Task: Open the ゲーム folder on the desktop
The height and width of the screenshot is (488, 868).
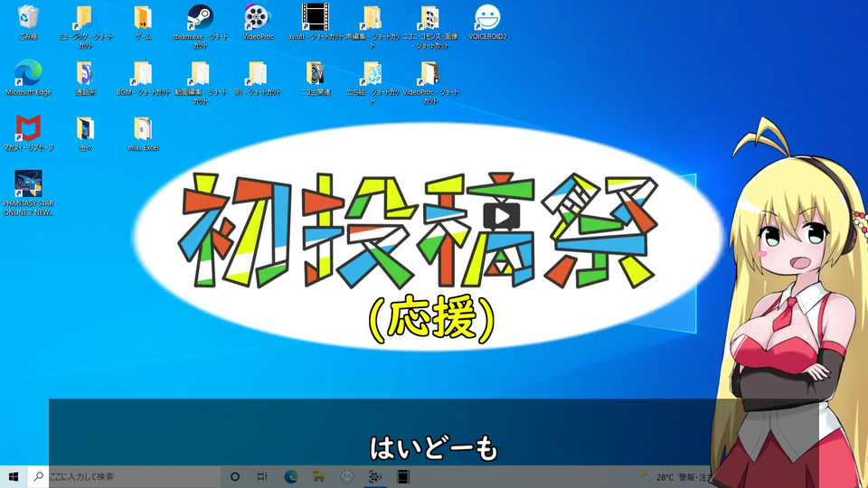Action: click(143, 17)
